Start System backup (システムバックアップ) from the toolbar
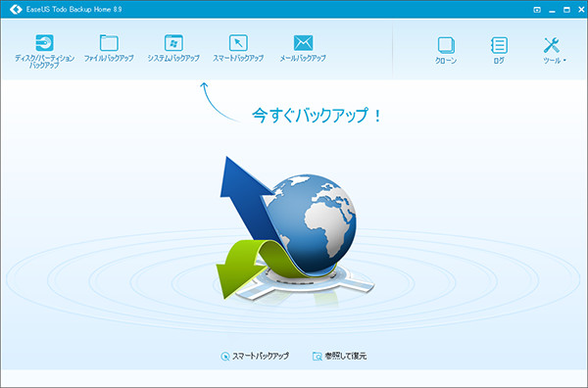The image size is (588, 388). pyautogui.click(x=173, y=43)
